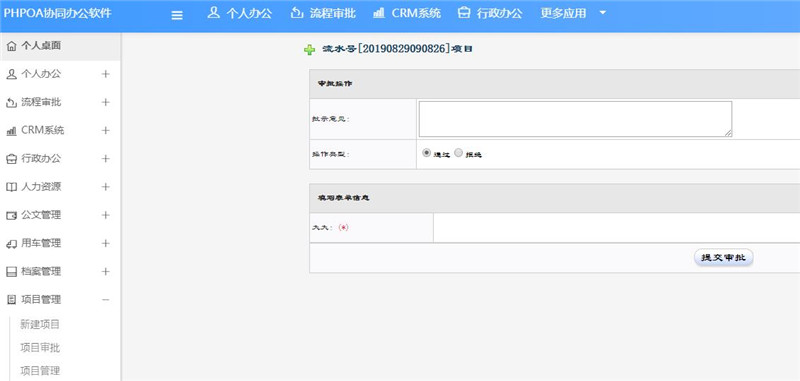Click PHPOA协同办公软件 logo title
Viewport: 800px width, 381px height.
(x=57, y=13)
